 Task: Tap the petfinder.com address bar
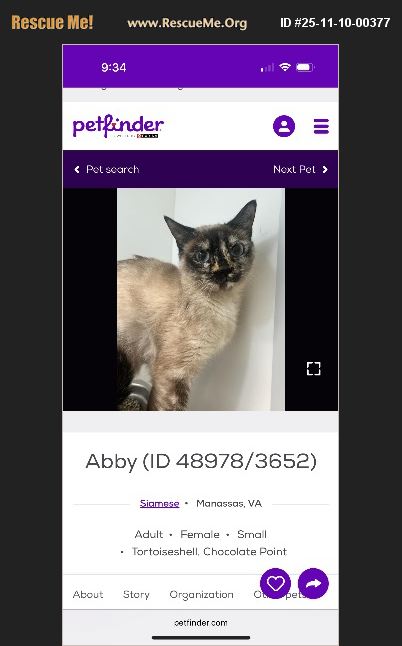coord(201,623)
